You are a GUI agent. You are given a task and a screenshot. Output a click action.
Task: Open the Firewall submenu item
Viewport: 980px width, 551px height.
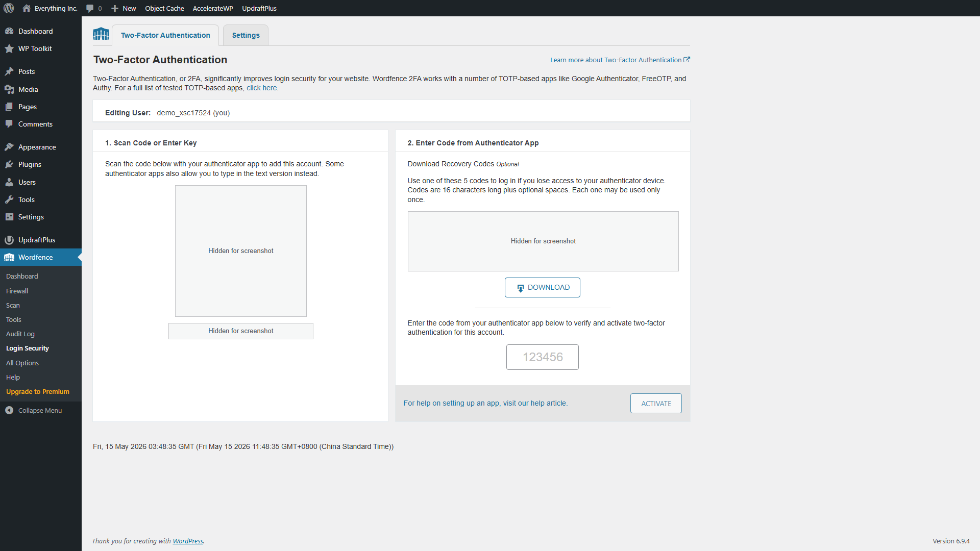coord(17,291)
